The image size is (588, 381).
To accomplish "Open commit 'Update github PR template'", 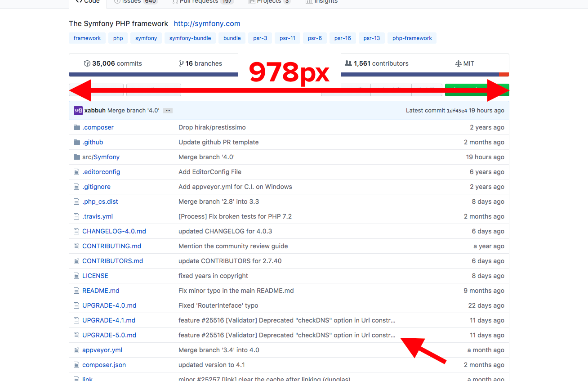I will (218, 142).
